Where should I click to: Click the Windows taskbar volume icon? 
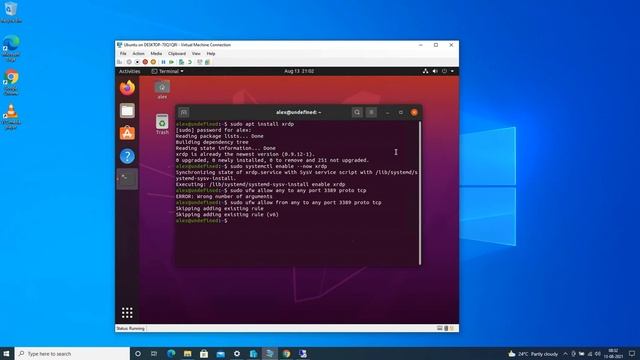[598, 354]
